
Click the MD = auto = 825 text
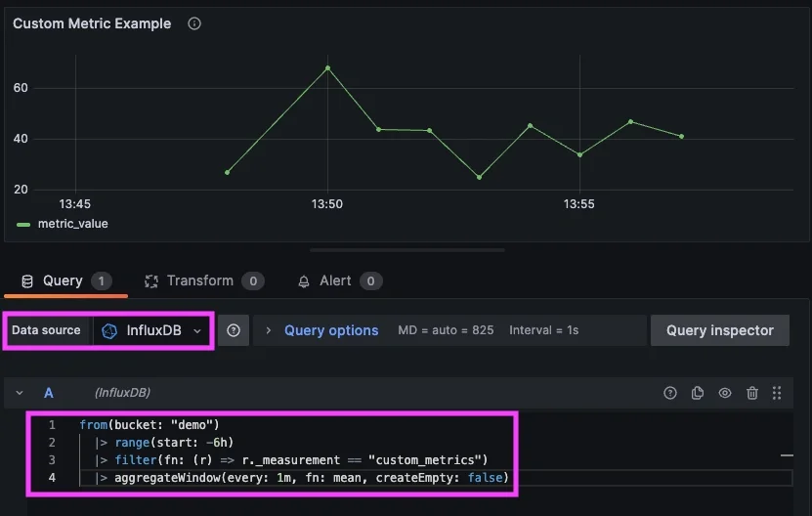pyautogui.click(x=446, y=330)
